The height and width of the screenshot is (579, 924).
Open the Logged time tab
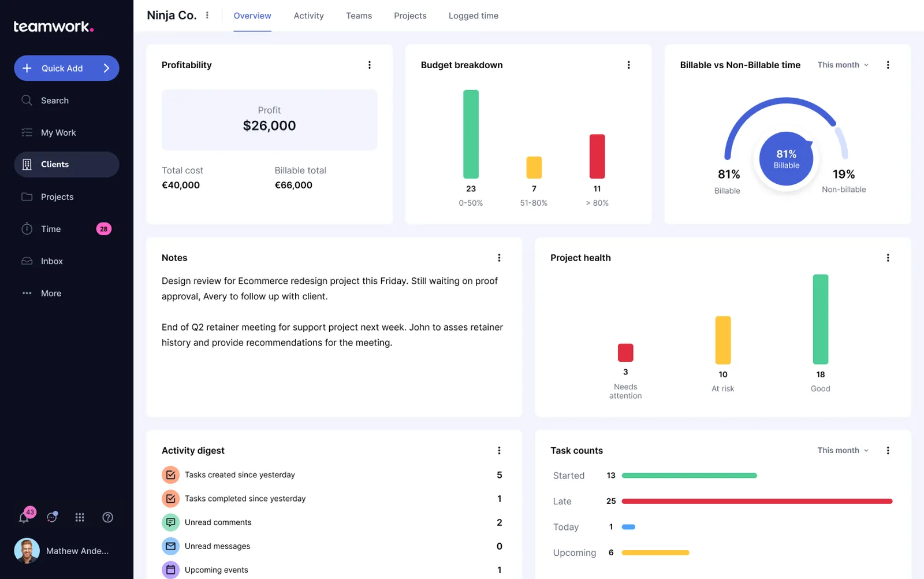(x=473, y=16)
